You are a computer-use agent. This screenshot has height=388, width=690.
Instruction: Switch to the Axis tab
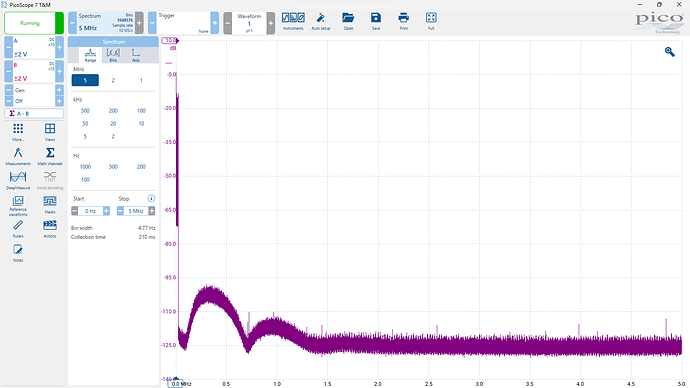tap(136, 55)
